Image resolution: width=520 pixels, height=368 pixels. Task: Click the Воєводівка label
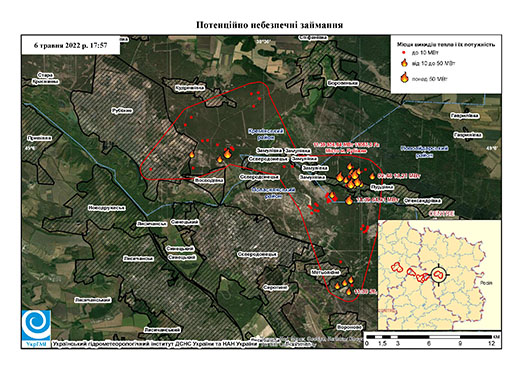coord(209,180)
